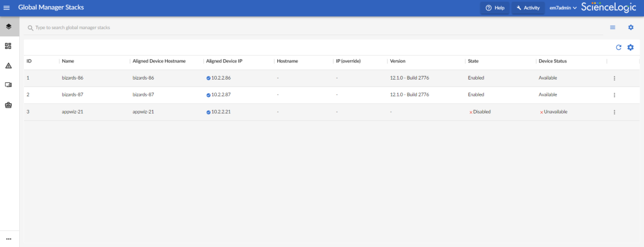Open actions menu for appwiz-21 row
Screen dimensions: 644x247
[614, 112]
